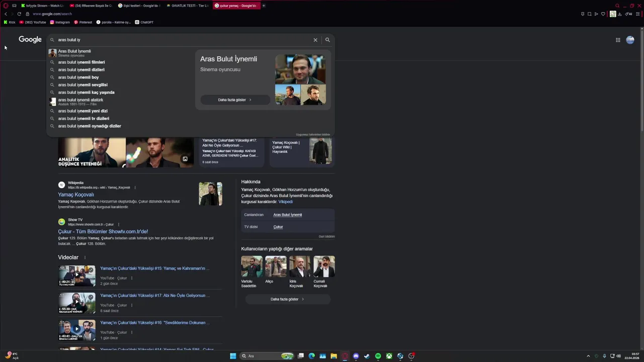Screen dimensions: 644x362
Task: Open the Instagram bookmark
Action: [60, 22]
